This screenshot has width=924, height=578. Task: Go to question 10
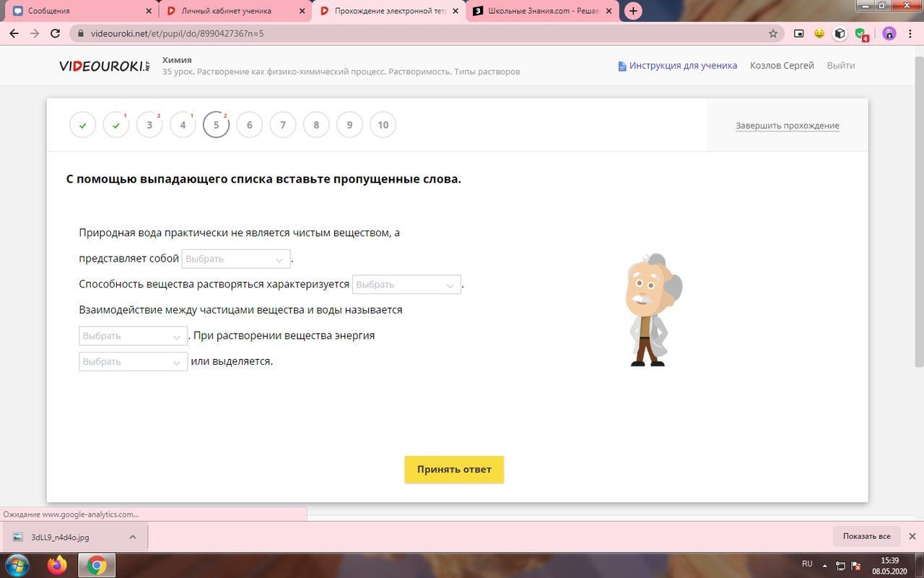[383, 125]
